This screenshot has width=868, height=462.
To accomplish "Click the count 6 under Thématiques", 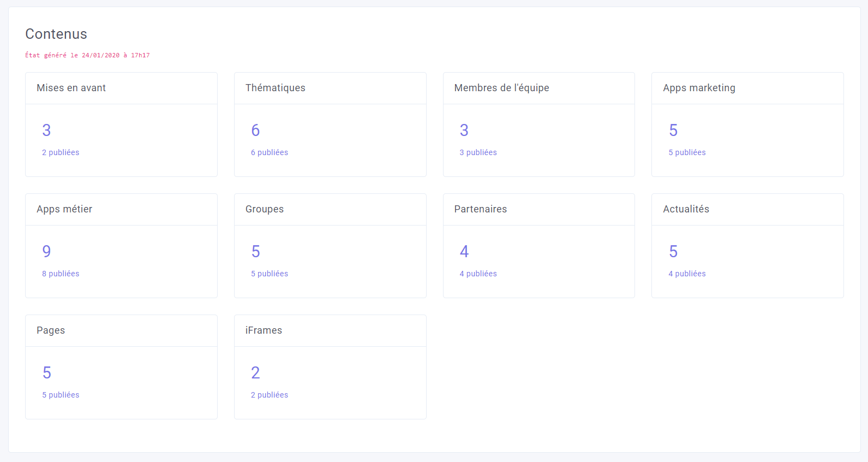I will 255,130.
